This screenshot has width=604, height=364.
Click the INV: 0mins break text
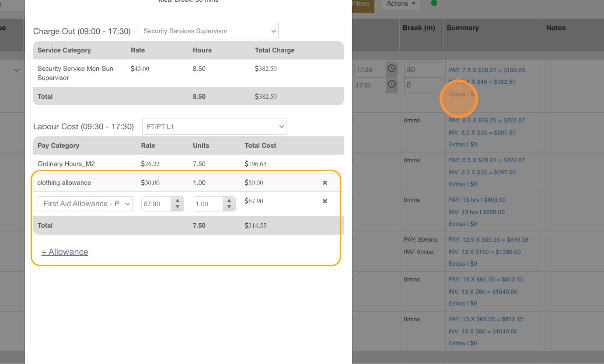click(419, 252)
